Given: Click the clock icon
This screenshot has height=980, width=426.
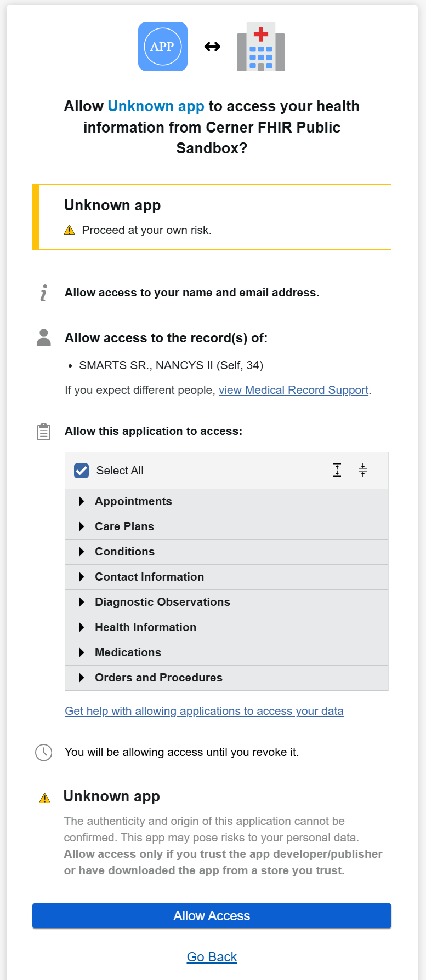Looking at the screenshot, I should point(44,752).
